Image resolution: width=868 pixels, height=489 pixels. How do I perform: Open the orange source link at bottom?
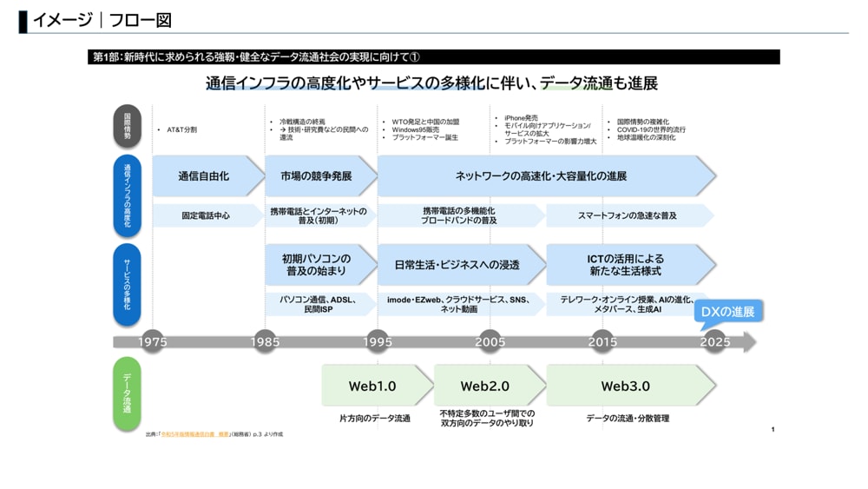(194, 435)
